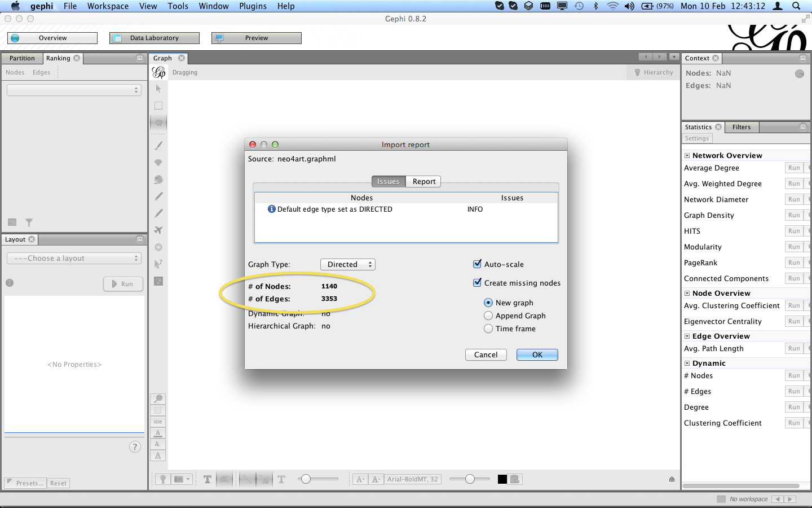812x508 pixels.
Task: Choose the edge pencil tool
Action: (158, 213)
